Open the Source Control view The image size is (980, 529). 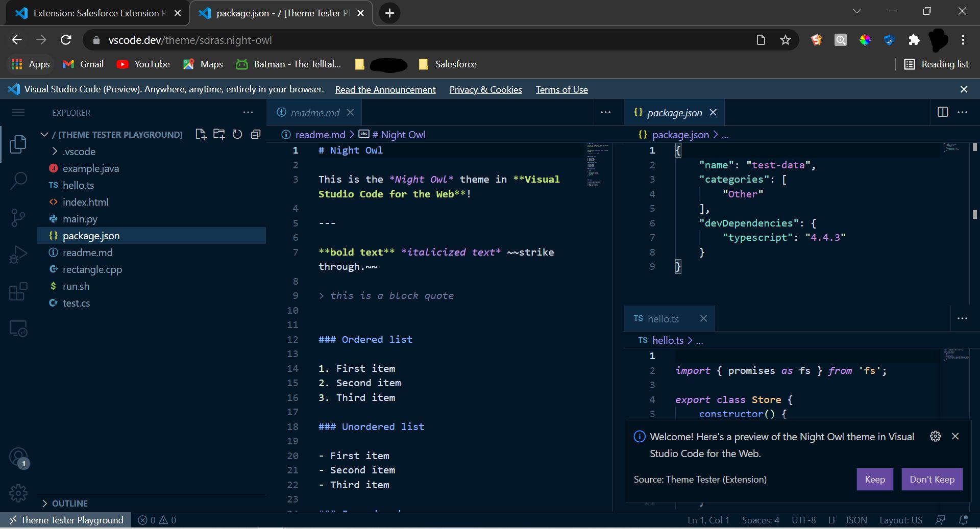click(18, 217)
